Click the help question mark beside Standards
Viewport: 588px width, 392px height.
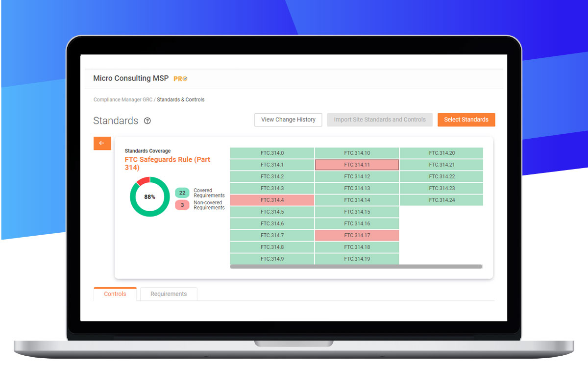coord(147,121)
